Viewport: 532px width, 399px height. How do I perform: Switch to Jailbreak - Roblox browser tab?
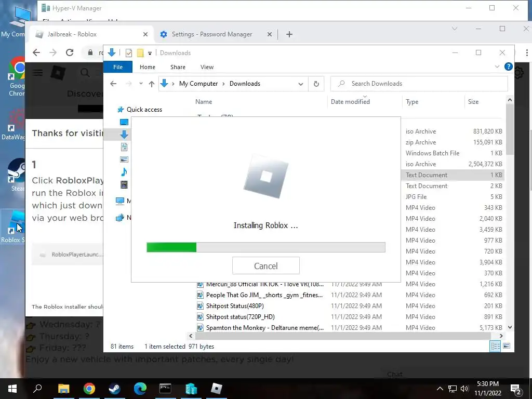(91, 34)
